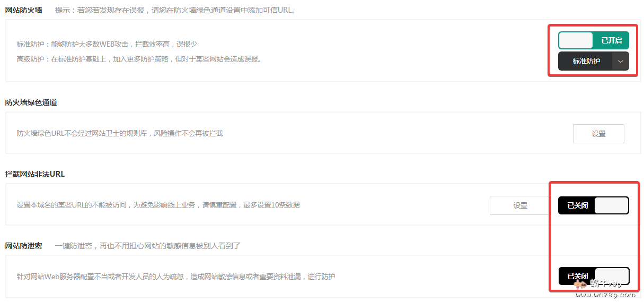Open the www.wn789.com watermark link

pos(611,295)
